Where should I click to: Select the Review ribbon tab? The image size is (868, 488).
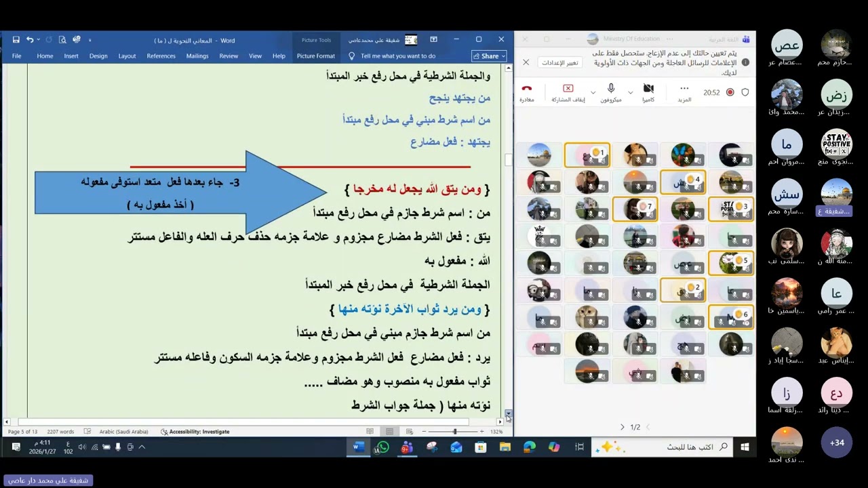229,56
